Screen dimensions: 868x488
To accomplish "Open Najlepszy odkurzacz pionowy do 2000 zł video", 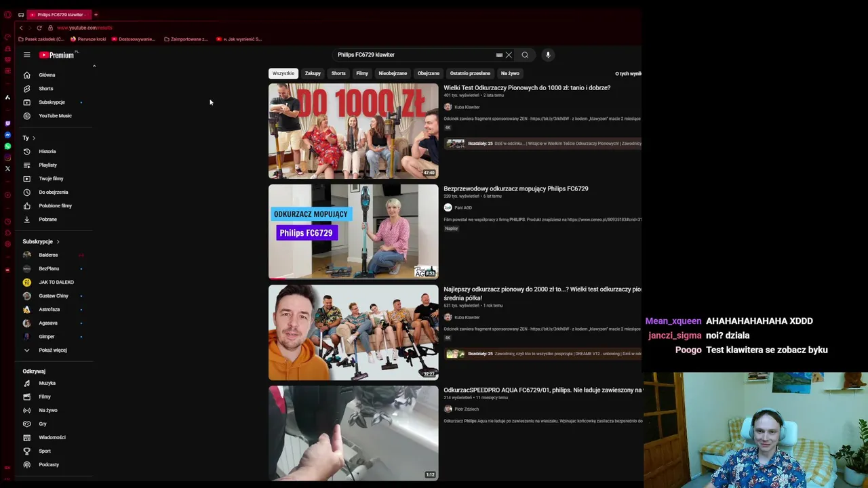I will (x=542, y=293).
